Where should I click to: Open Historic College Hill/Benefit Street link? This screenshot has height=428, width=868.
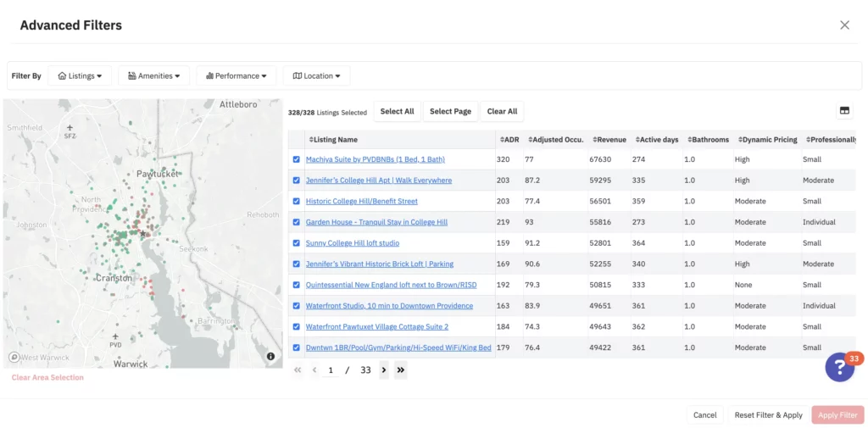point(361,202)
